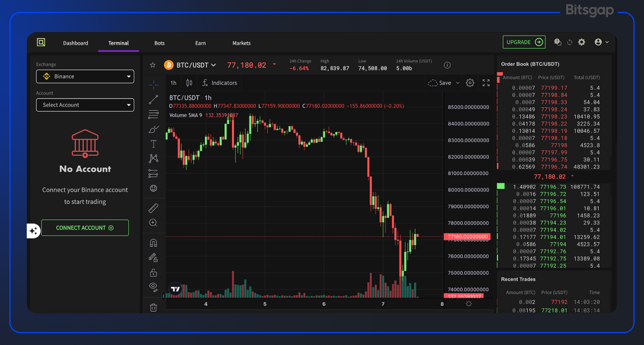
Task: Open the Indicators panel
Action: tap(219, 83)
